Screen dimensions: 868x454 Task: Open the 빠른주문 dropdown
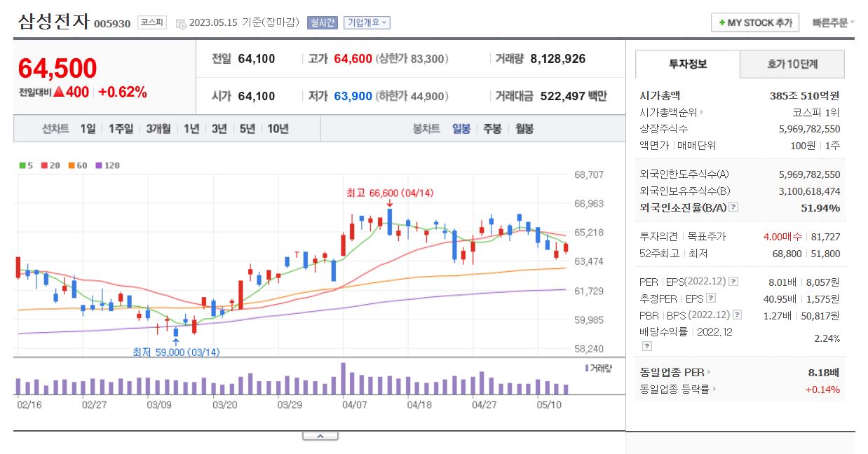[x=834, y=22]
